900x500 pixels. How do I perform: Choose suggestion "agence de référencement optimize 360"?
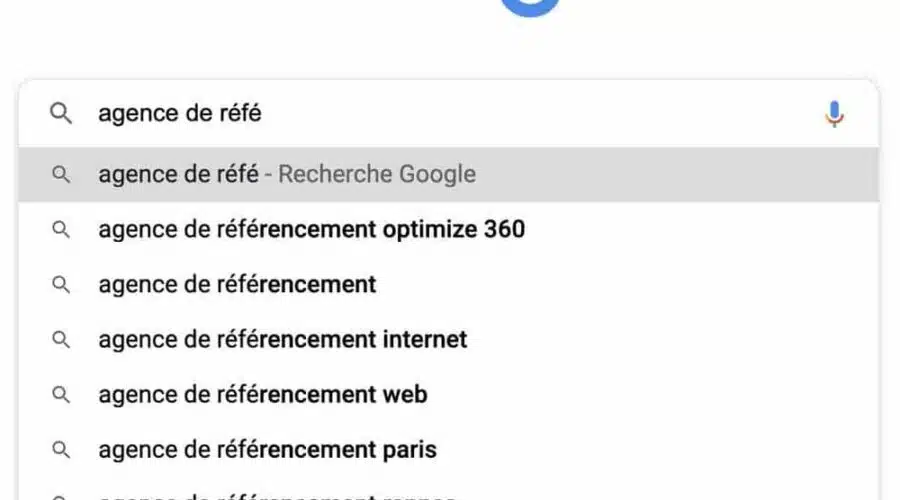tap(311, 230)
